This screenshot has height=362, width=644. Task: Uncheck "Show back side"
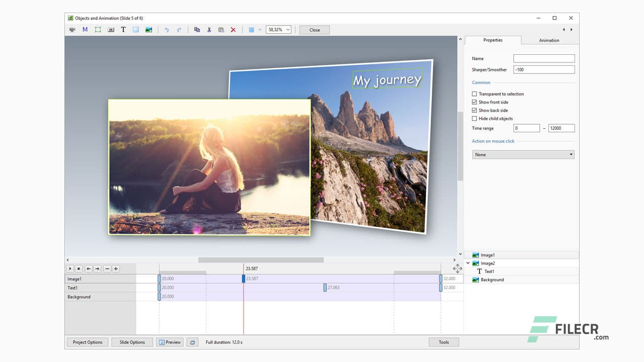click(474, 110)
